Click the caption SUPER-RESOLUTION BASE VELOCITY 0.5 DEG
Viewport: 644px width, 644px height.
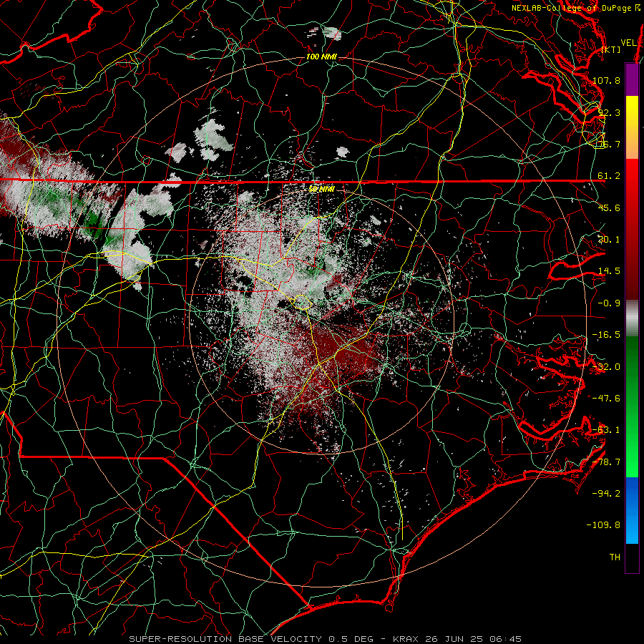251,639
